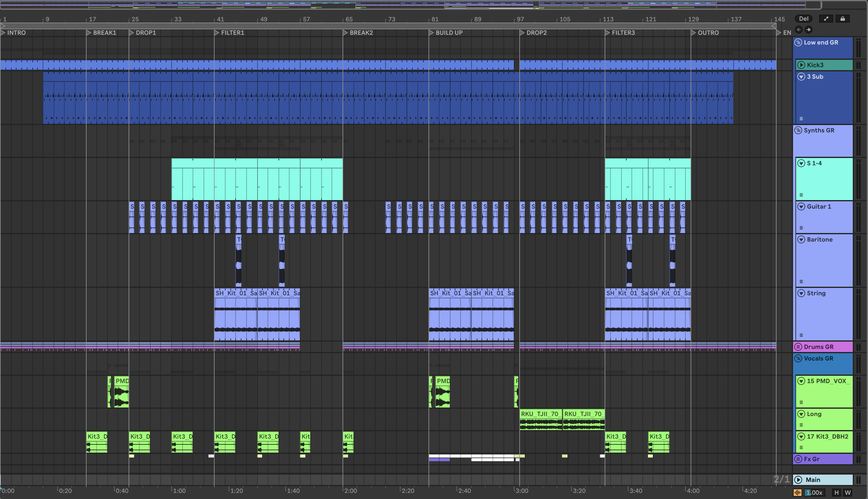Screen dimensions: 868x499
Task: Fold the 3 Sub track
Action: 801,77
